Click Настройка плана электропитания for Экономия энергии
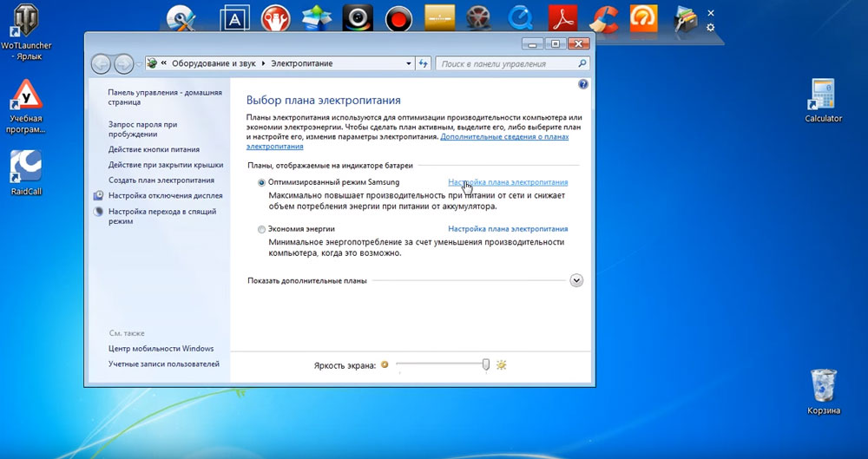 pyautogui.click(x=508, y=229)
